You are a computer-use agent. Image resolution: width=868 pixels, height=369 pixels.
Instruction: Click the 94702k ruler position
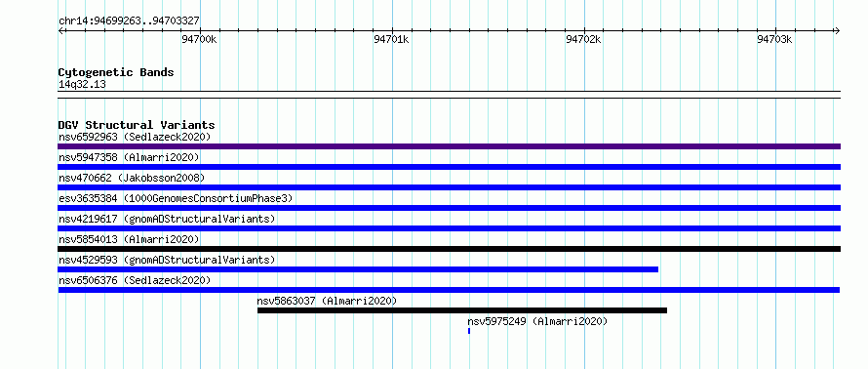click(583, 39)
